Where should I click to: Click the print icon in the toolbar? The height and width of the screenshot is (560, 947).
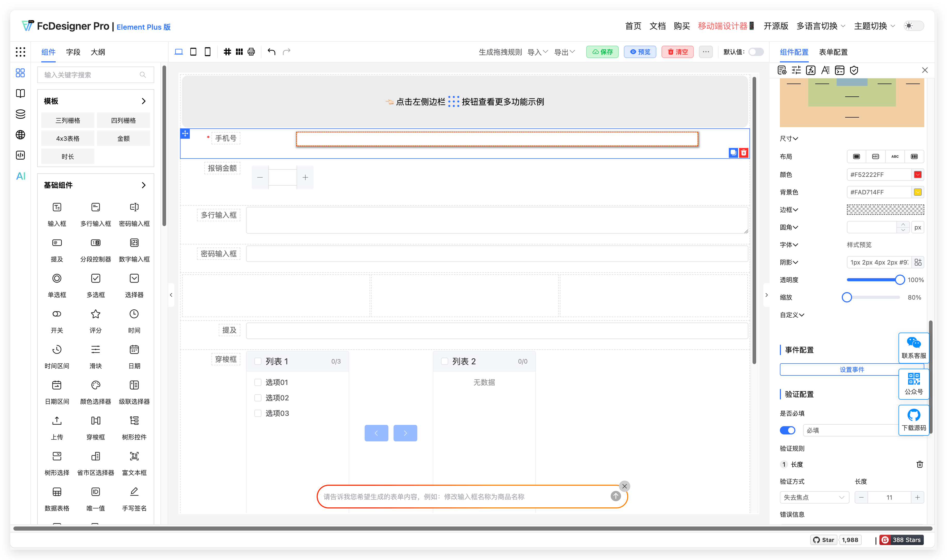251,52
